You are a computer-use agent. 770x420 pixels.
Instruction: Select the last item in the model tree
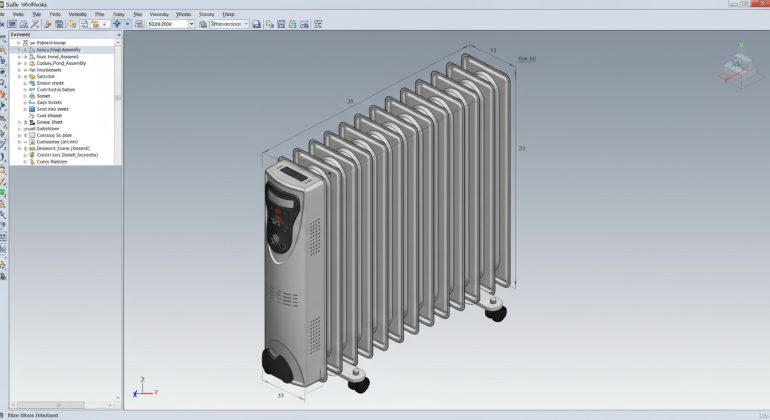[49, 162]
